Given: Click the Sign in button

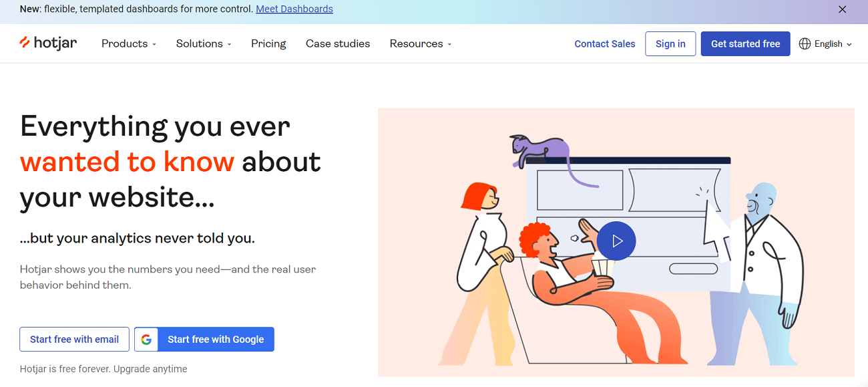Looking at the screenshot, I should [x=670, y=43].
